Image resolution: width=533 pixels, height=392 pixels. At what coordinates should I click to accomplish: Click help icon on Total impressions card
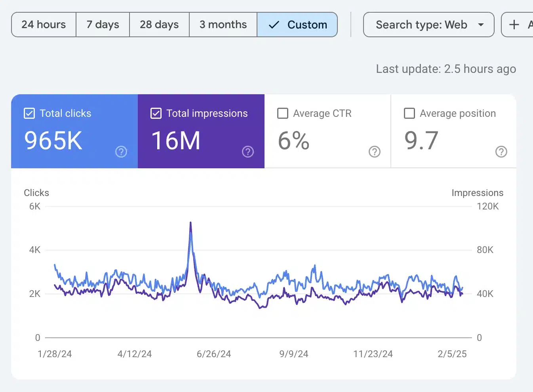(x=248, y=152)
